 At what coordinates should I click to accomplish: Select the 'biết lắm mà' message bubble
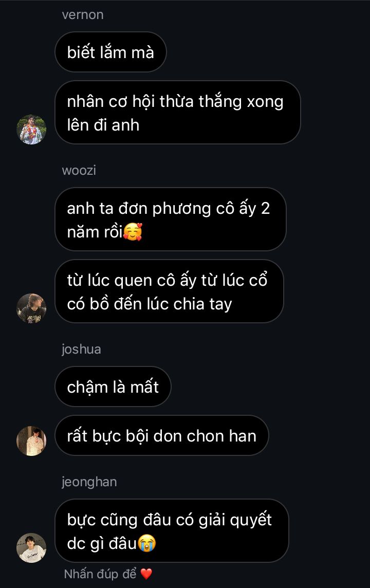[110, 52]
